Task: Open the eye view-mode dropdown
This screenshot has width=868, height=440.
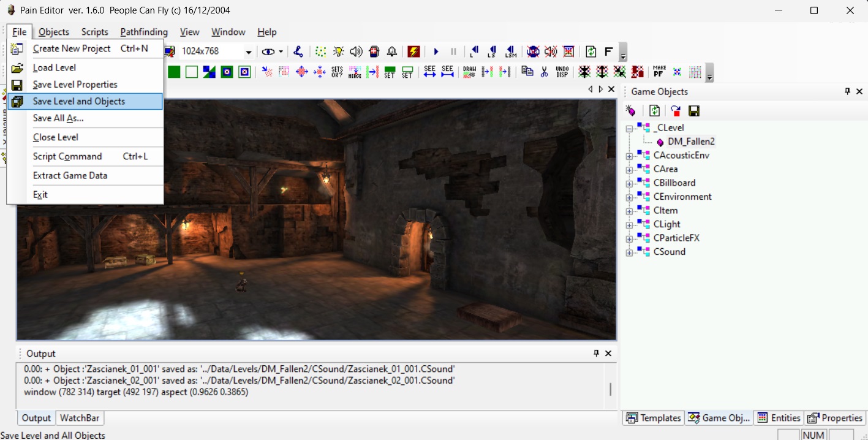Action: click(x=281, y=51)
